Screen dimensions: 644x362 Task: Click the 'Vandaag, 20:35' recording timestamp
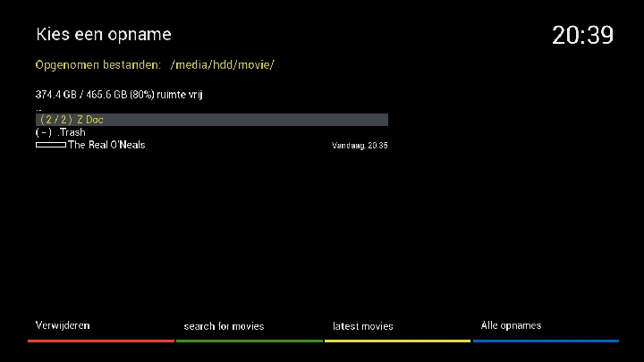click(360, 146)
